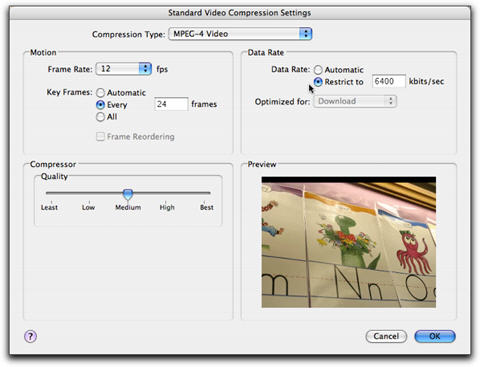Click the Optimized for label
Viewport: 480px width, 367px height.
tap(282, 101)
